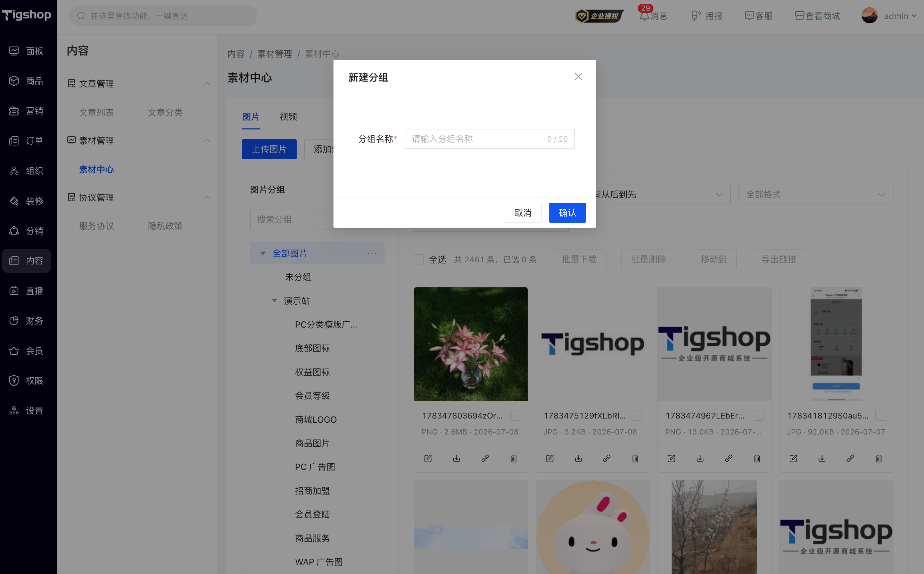Tick the 全选 select-all checkbox
Viewport: 924px width, 574px height.
(x=418, y=259)
